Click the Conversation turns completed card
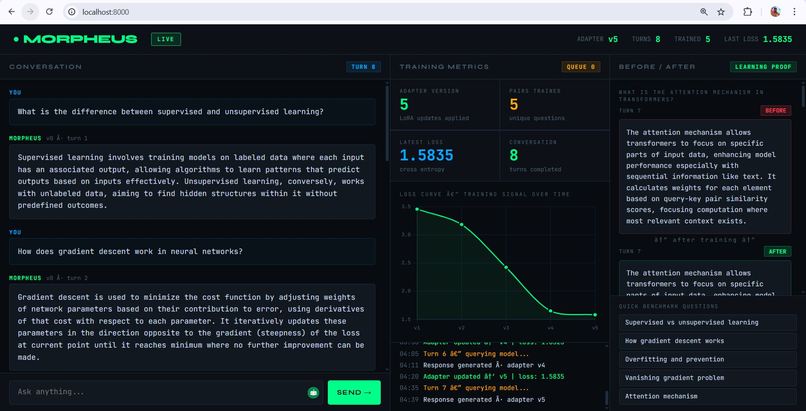Screen dimensions: 806x411 pyautogui.click(x=555, y=156)
